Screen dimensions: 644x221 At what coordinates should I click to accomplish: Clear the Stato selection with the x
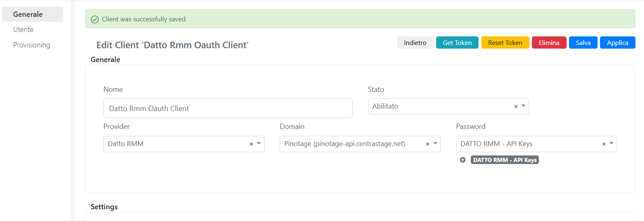pos(516,106)
